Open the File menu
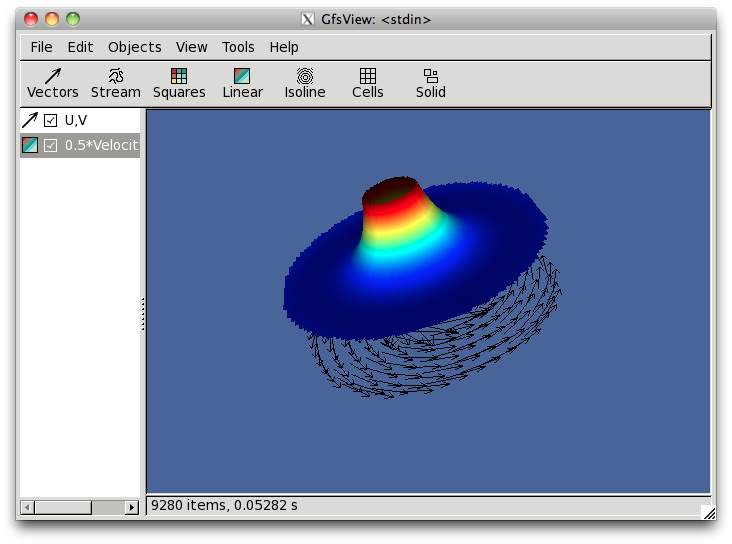732x544 pixels. click(x=41, y=47)
